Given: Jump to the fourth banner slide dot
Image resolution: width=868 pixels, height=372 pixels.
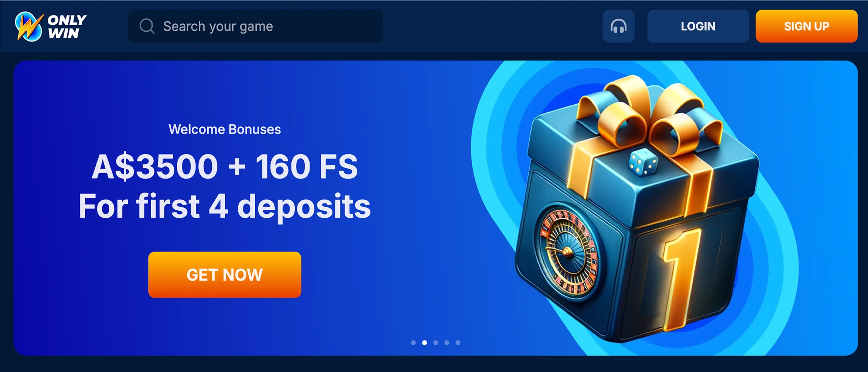Looking at the screenshot, I should click(447, 343).
